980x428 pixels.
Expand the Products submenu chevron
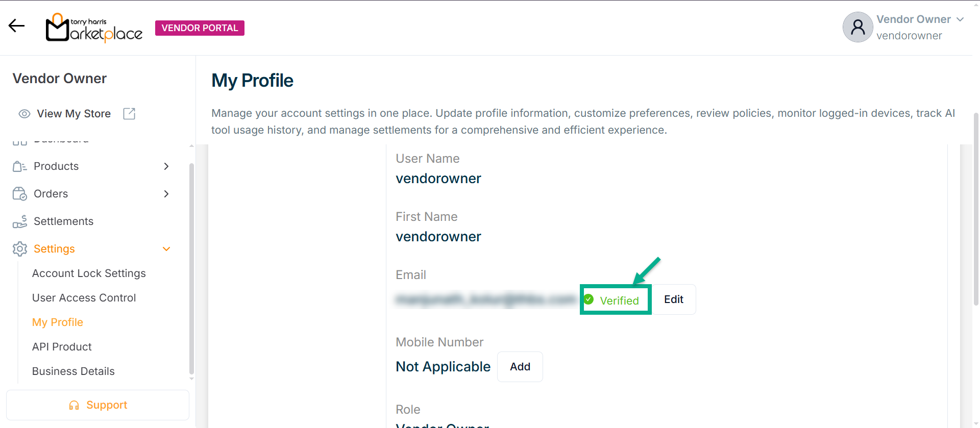pyautogui.click(x=166, y=166)
